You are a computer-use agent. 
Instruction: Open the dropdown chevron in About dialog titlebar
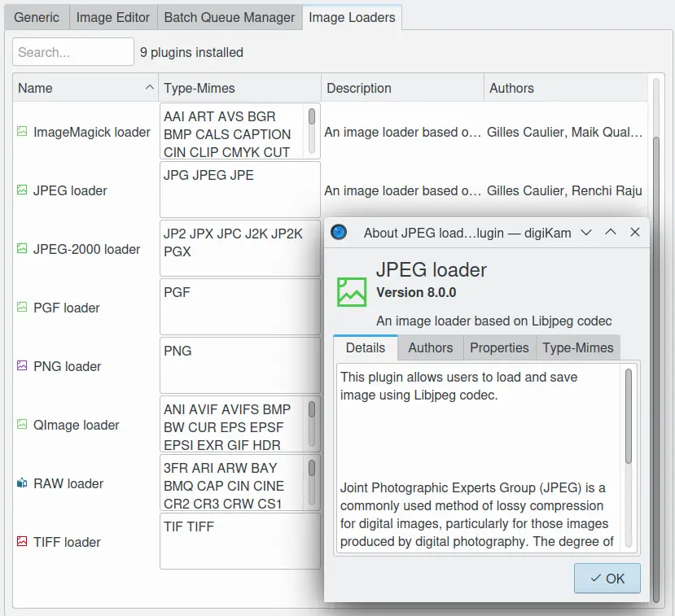[585, 232]
